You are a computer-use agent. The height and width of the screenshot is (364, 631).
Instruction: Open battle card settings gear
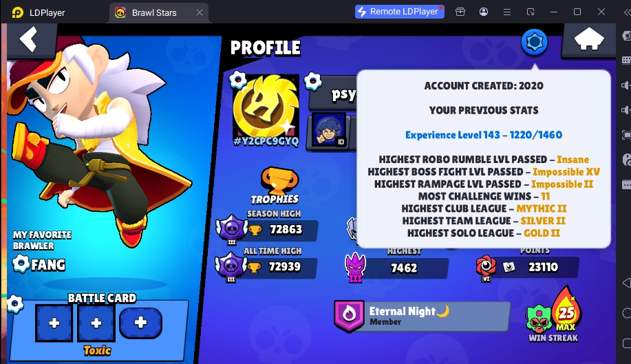pyautogui.click(x=15, y=303)
